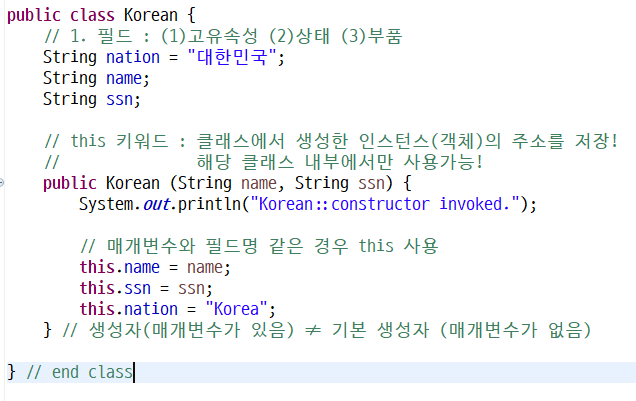
Task: Click the comment '// 1. 필드 : (1)고유속성 (2)상태 (3)부품'
Action: click(223, 36)
